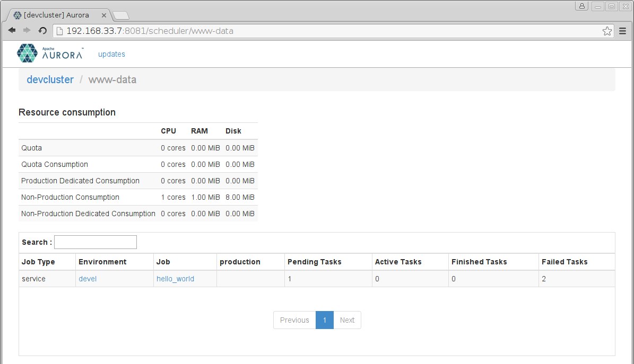
Task: Click the Apache Aurora logo
Action: pyautogui.click(x=49, y=54)
